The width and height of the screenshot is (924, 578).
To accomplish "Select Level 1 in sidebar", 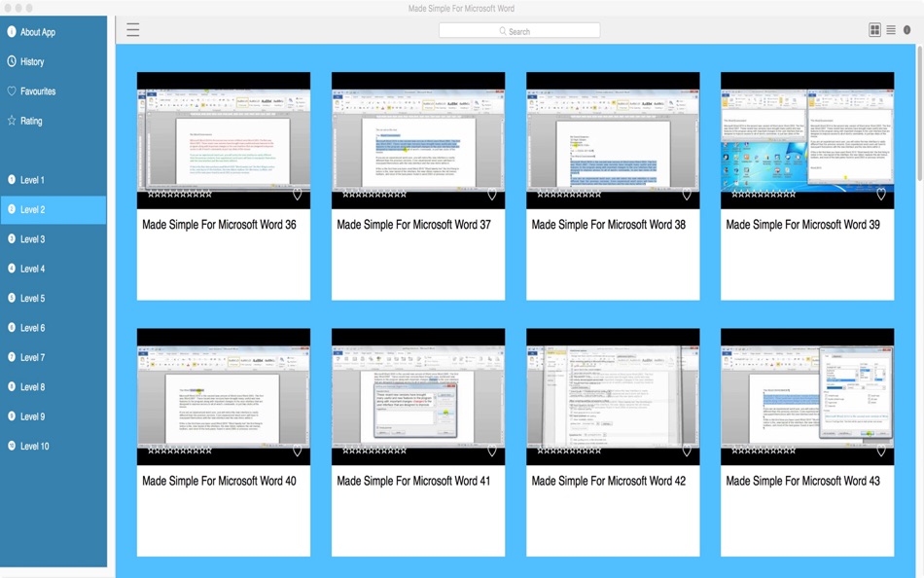I will pyautogui.click(x=53, y=180).
